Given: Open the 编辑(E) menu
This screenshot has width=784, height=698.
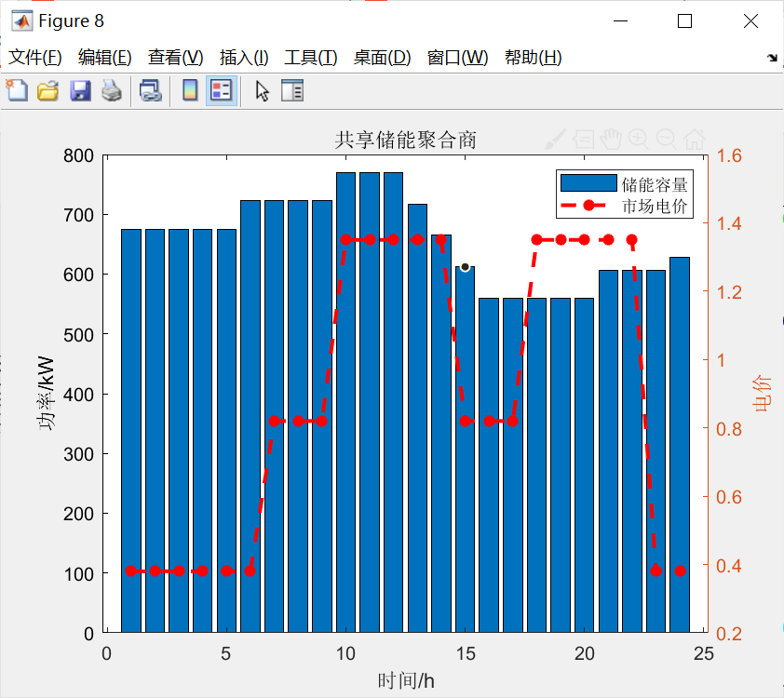Looking at the screenshot, I should (105, 58).
